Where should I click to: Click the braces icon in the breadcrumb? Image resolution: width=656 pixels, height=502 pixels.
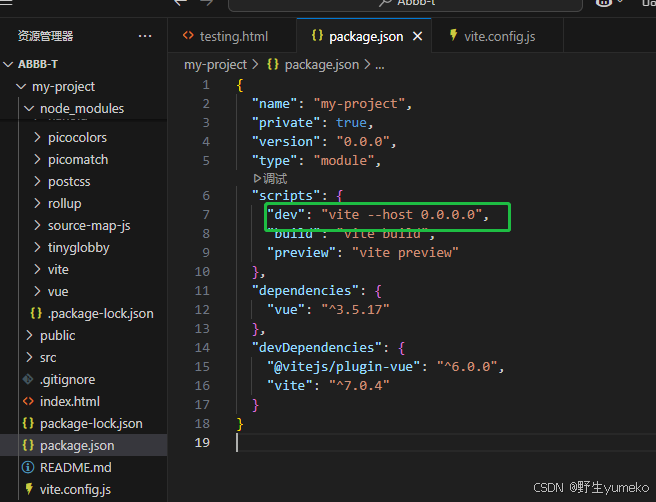[x=273, y=64]
